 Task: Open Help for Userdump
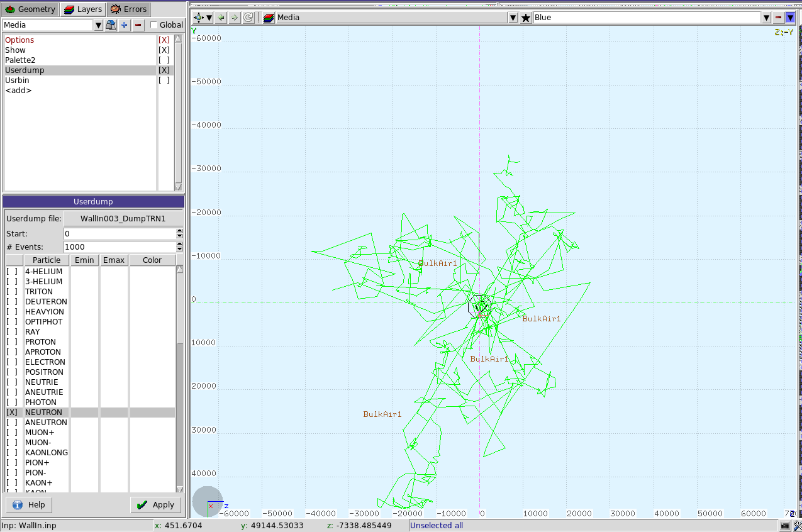(x=29, y=505)
